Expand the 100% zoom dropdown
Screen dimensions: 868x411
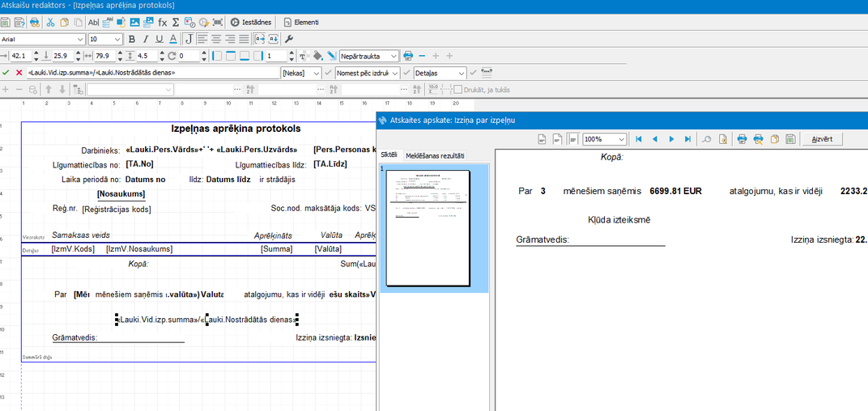click(619, 139)
